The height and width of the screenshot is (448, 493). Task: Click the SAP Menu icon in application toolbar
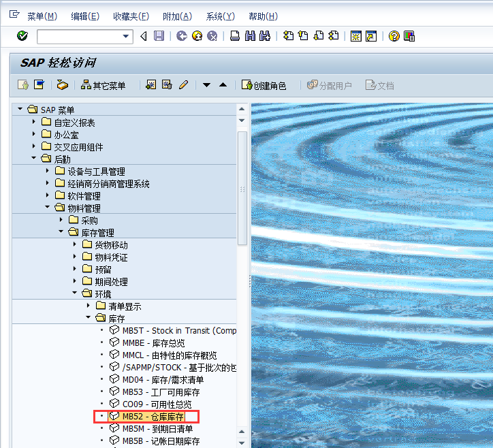[39, 85]
